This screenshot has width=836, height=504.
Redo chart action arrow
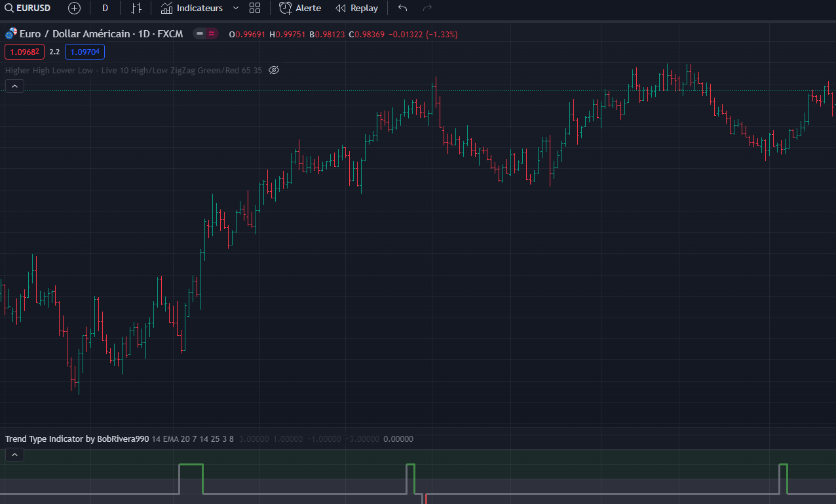point(428,9)
